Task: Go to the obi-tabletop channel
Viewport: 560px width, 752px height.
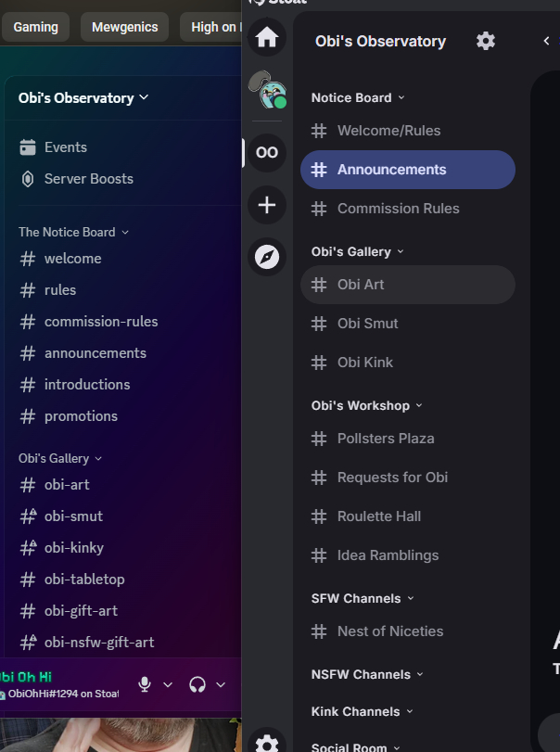Action: pyautogui.click(x=83, y=580)
